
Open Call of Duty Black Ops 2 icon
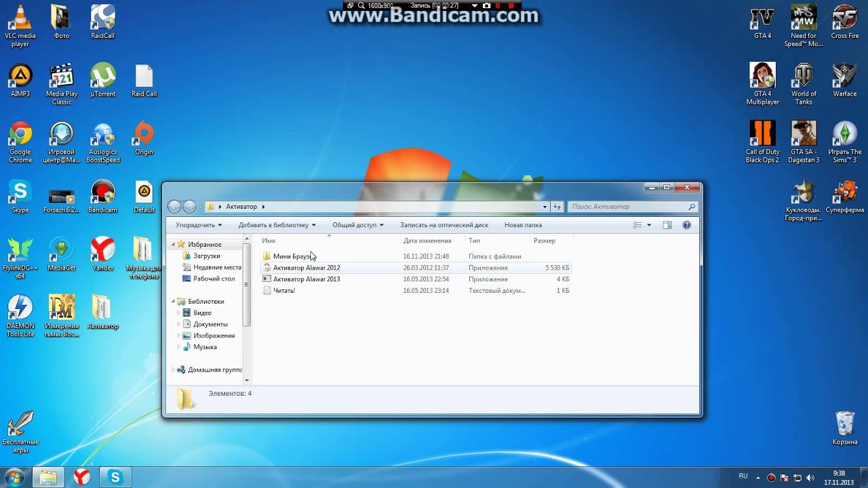click(762, 142)
